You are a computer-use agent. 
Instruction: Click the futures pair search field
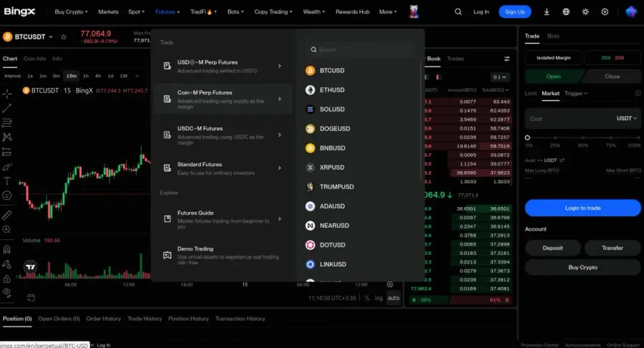coord(360,49)
